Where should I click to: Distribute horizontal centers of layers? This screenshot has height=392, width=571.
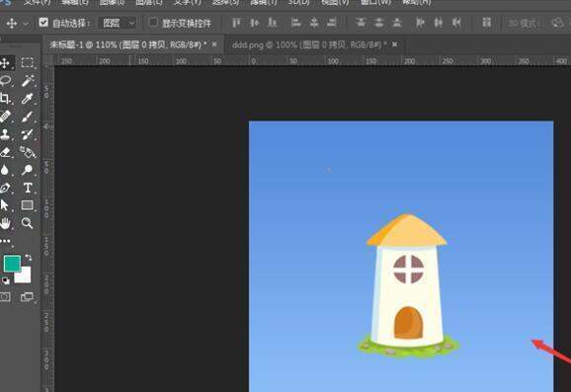tap(439, 23)
